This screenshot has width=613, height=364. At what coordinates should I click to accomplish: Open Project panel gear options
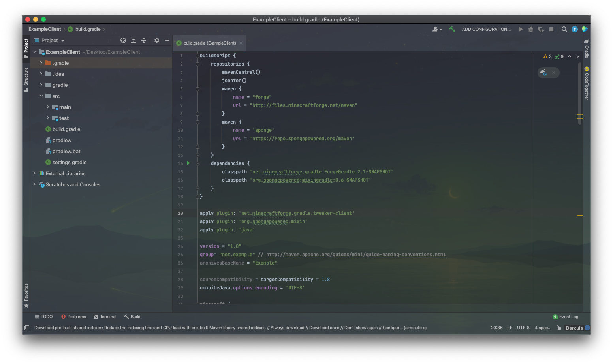(x=157, y=40)
